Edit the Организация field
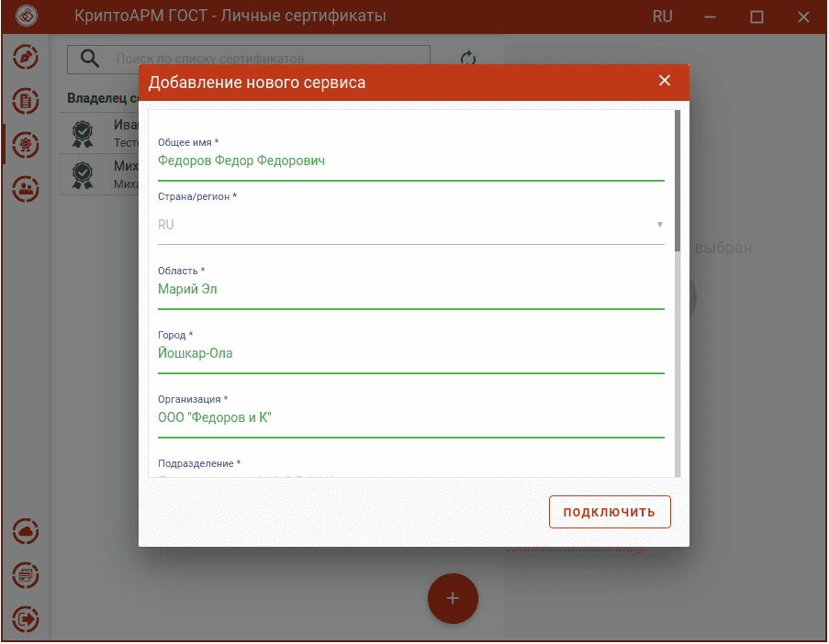 click(x=410, y=418)
